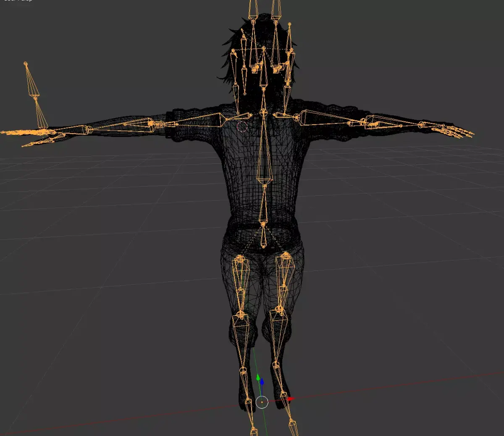Click the blue Z-axis gizmo arrow
This screenshot has width=504, height=436.
tap(262, 382)
